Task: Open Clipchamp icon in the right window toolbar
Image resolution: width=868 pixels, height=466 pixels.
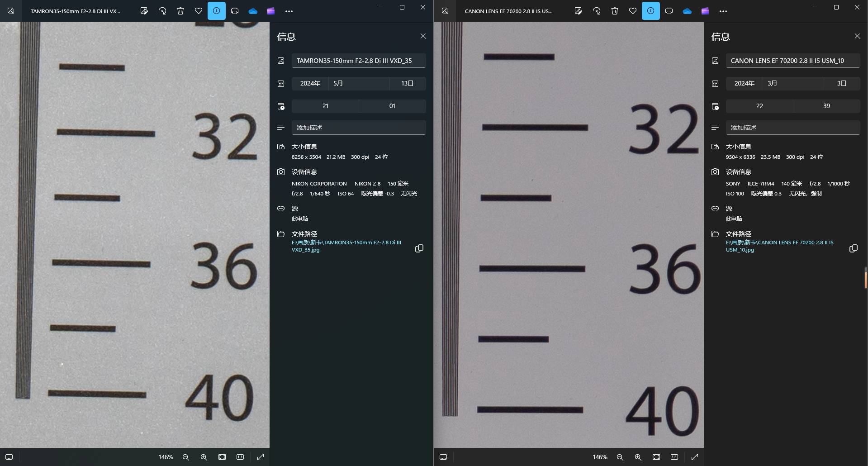Action: coord(705,11)
